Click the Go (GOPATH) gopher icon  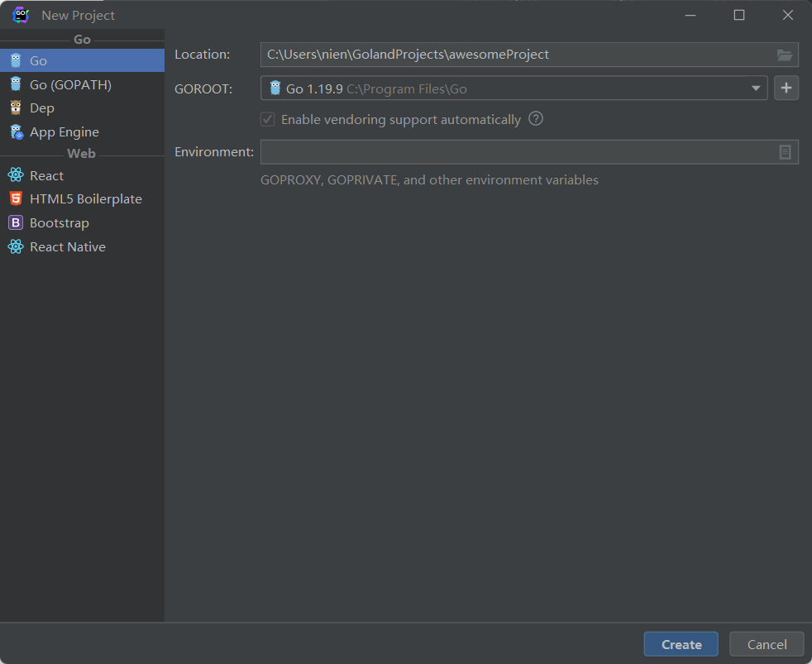pyautogui.click(x=16, y=84)
